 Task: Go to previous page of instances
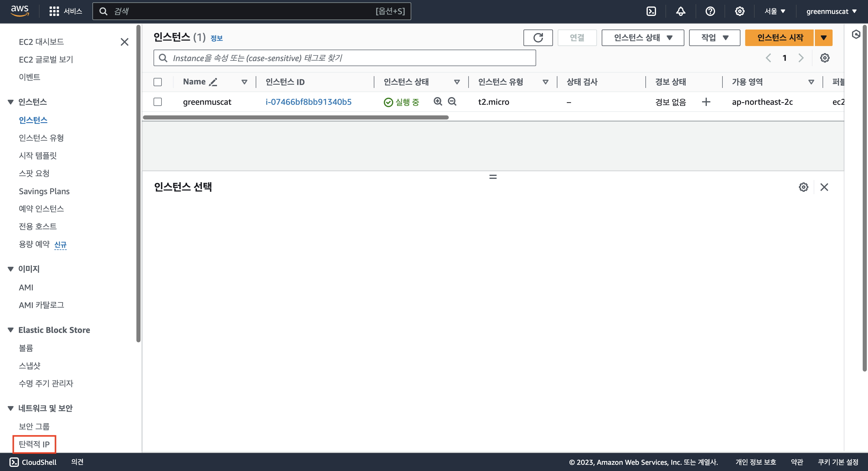point(768,58)
